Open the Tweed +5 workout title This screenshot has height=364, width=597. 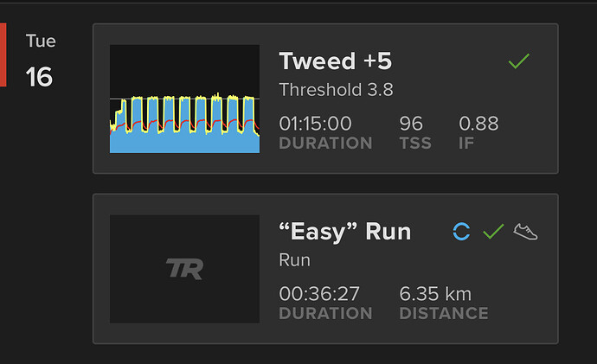pos(335,61)
